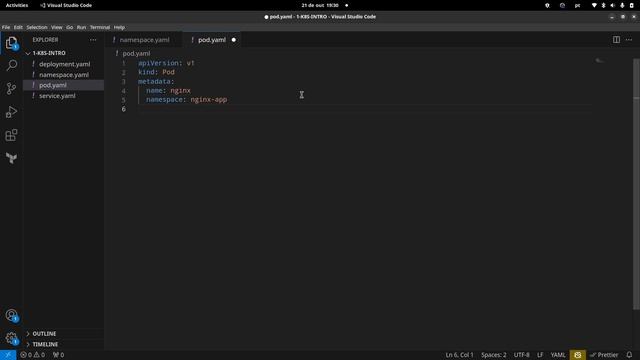Switch to the namespace.yaml tab
Image resolution: width=640 pixels, height=360 pixels.
[x=144, y=40]
